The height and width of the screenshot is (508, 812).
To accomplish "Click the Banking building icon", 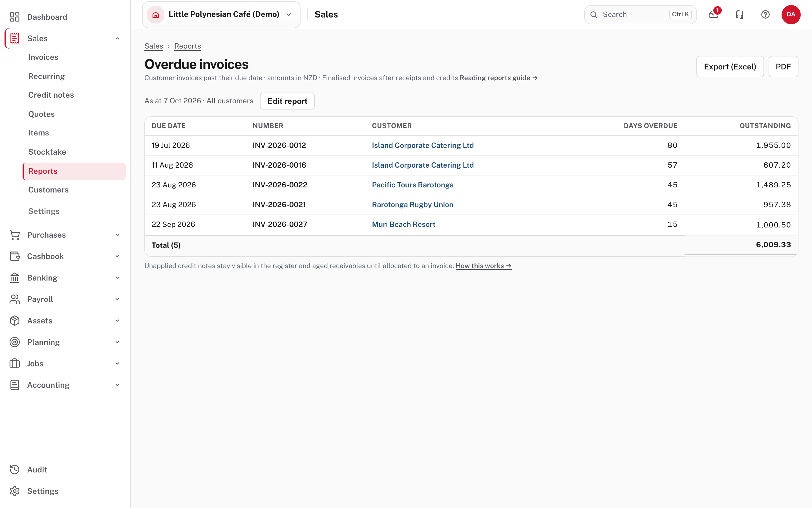I will (x=14, y=278).
